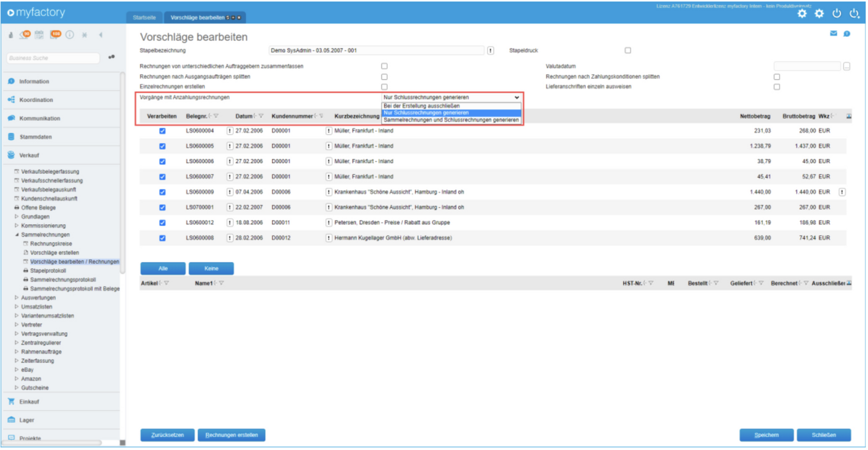Click the search icon beside Business Suche
The height and width of the screenshot is (450, 868).
(x=112, y=57)
